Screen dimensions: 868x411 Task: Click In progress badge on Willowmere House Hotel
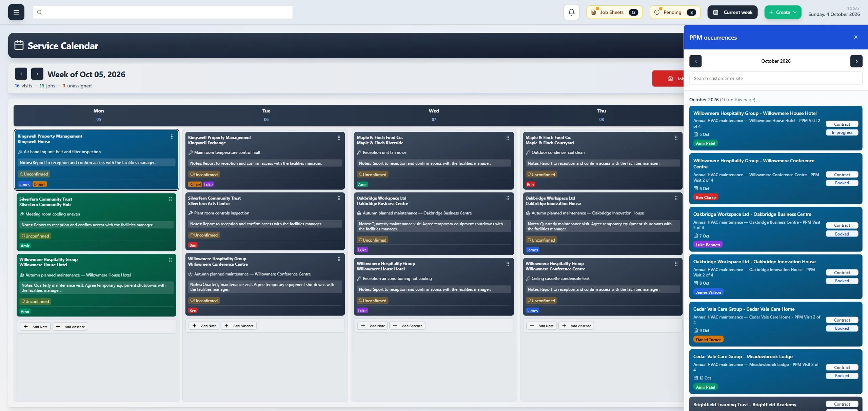click(842, 132)
